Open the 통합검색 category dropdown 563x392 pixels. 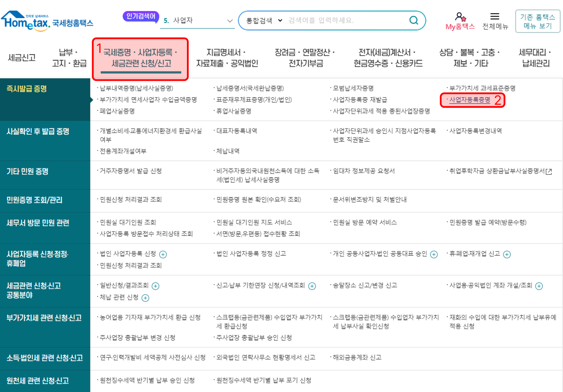coord(264,20)
